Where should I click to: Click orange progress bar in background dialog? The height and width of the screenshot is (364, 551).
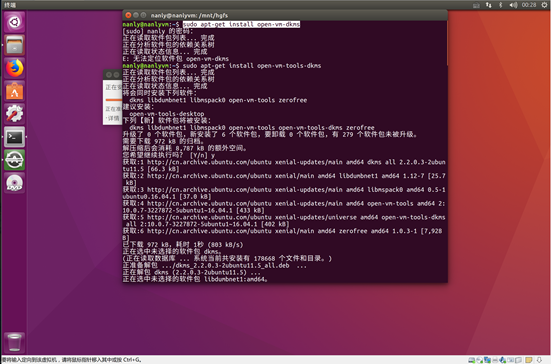114,100
